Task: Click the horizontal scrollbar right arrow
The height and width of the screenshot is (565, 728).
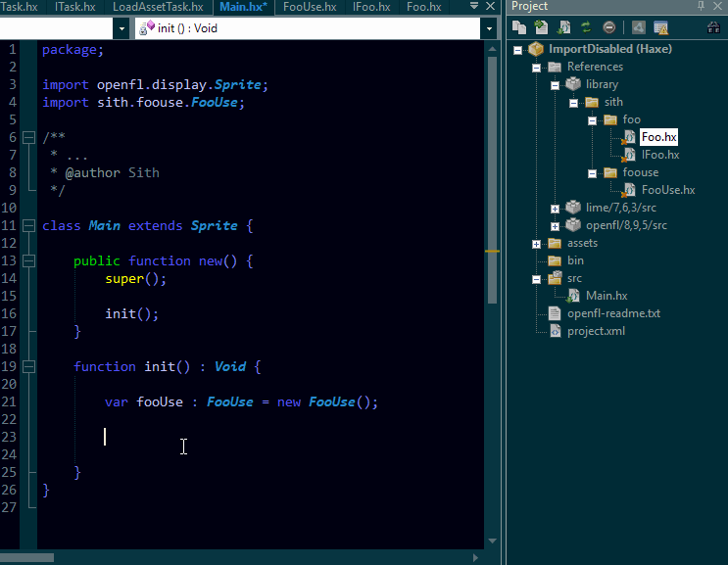Action: (475, 557)
